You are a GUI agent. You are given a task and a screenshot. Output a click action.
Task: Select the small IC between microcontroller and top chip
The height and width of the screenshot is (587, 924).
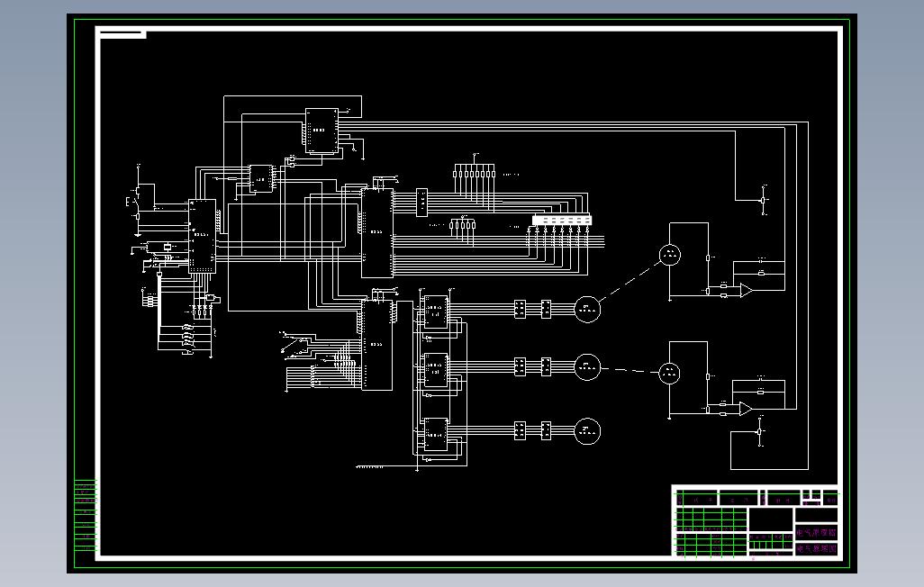(x=260, y=178)
